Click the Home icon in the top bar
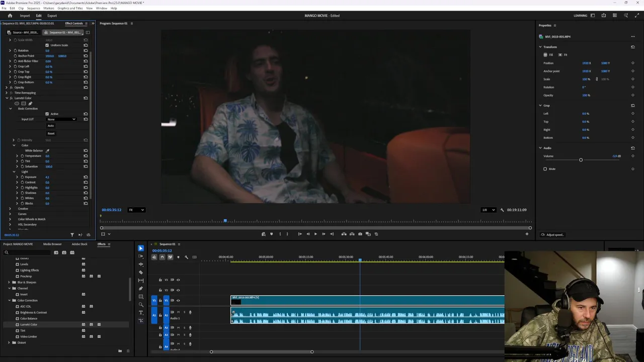The image size is (644, 362). tap(10, 16)
